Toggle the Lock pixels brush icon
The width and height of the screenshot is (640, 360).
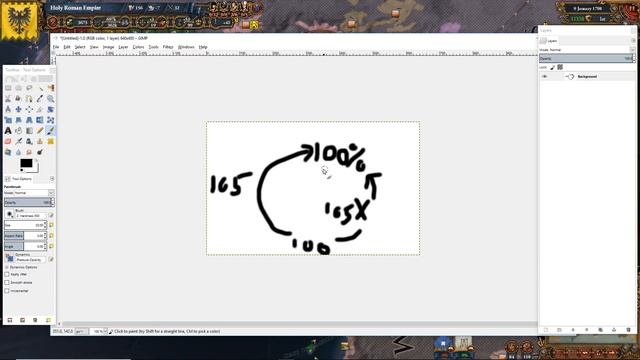552,67
